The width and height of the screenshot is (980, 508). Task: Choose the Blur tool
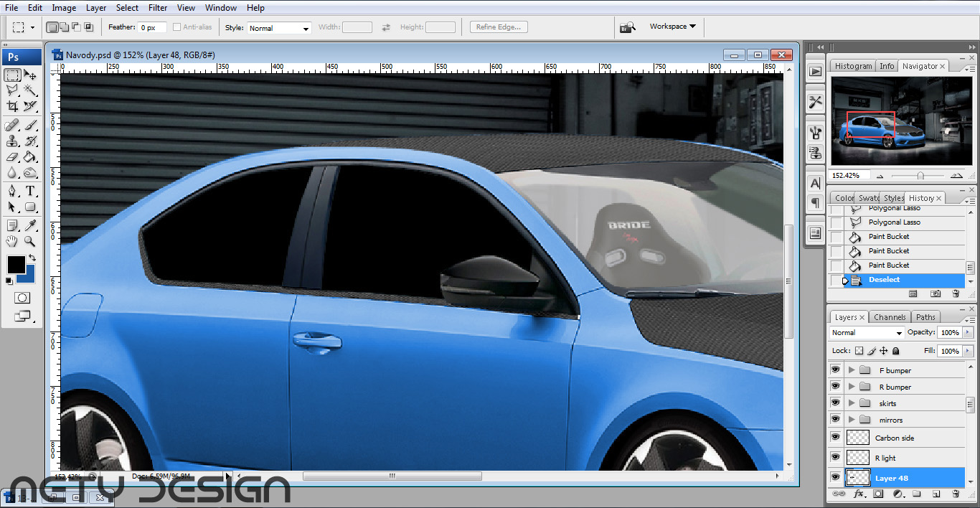point(12,173)
